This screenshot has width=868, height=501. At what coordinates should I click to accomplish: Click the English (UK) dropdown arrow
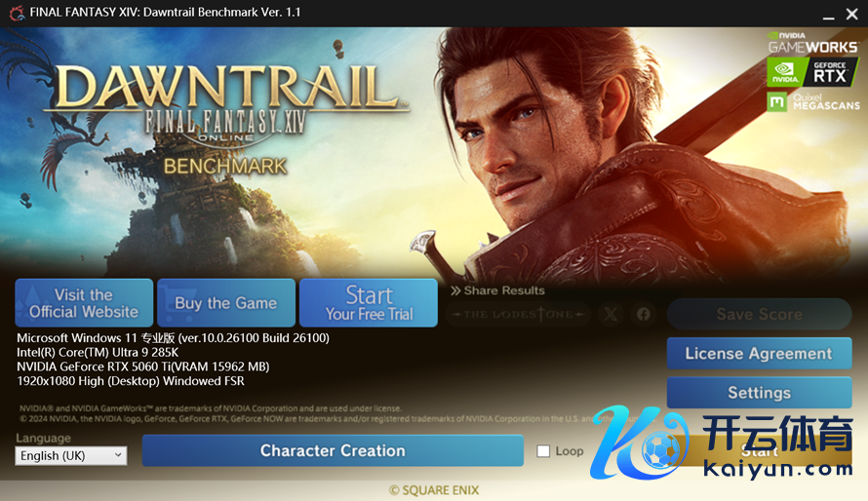(x=118, y=455)
